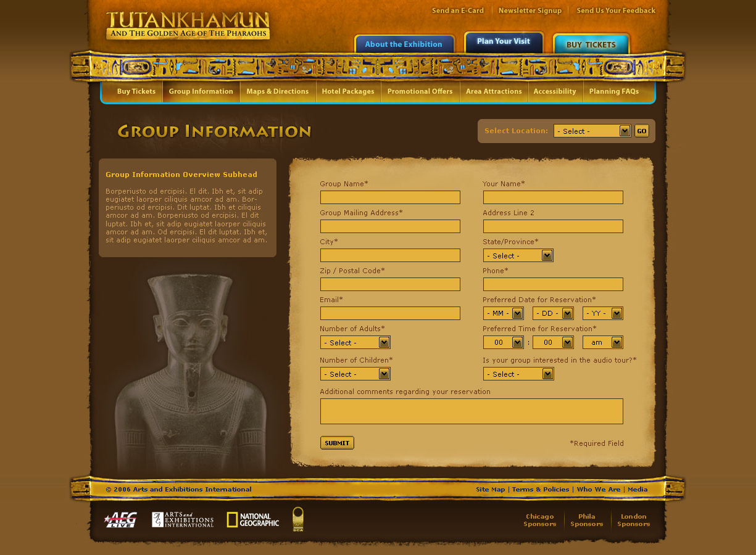
Task: Click the *Required Field note
Action: 597,443
